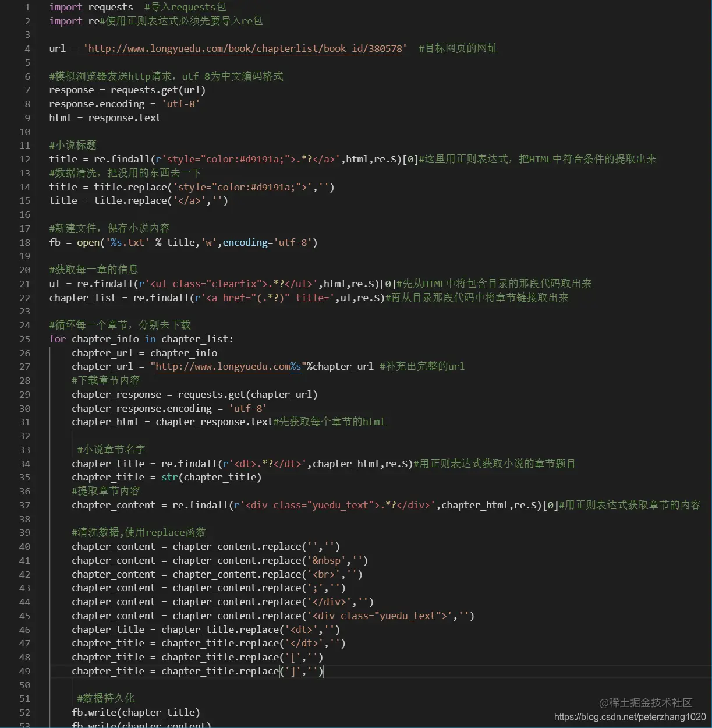Screen dimensions: 712x728
Task: Click the comment '#下载章节内容'
Action: tap(106, 381)
